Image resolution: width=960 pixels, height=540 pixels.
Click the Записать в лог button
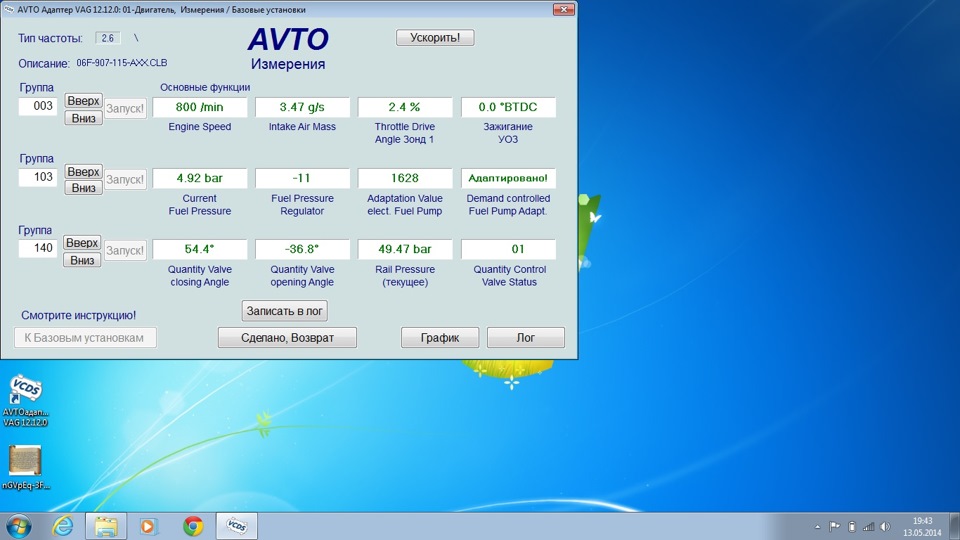coord(285,310)
